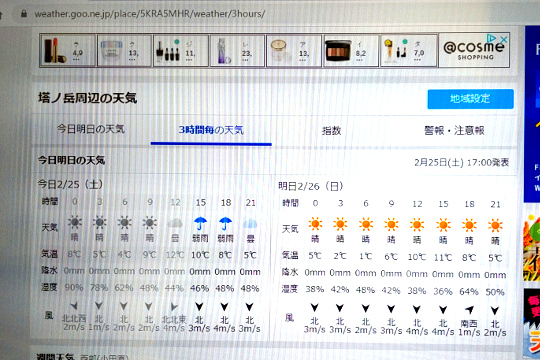This screenshot has width=540, height=360.
Task: Click the eyeshadow palette ad thumbnail
Action: (x=351, y=51)
